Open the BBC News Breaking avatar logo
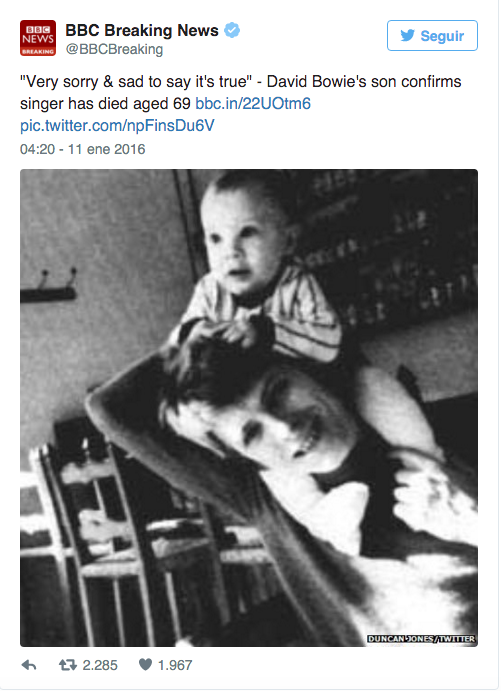The image size is (501, 691). [x=38, y=38]
